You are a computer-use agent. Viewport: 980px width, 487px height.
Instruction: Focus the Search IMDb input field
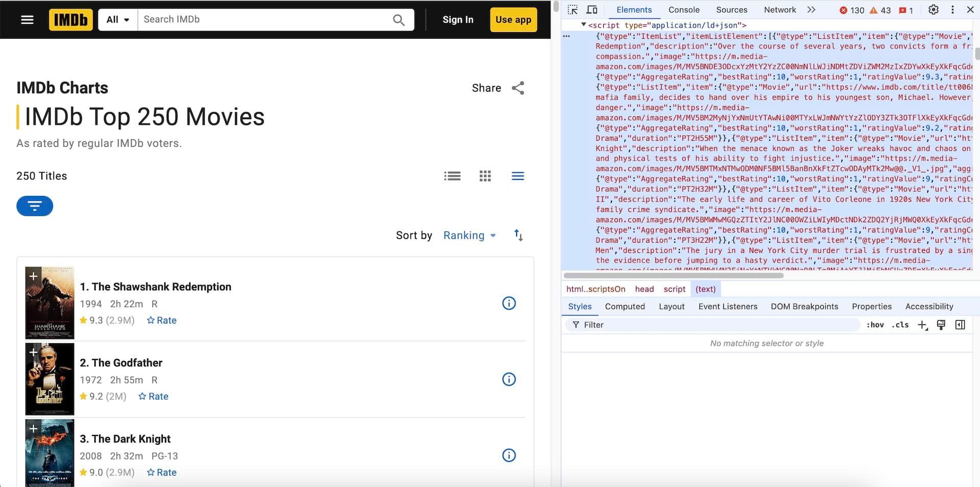[x=265, y=19]
